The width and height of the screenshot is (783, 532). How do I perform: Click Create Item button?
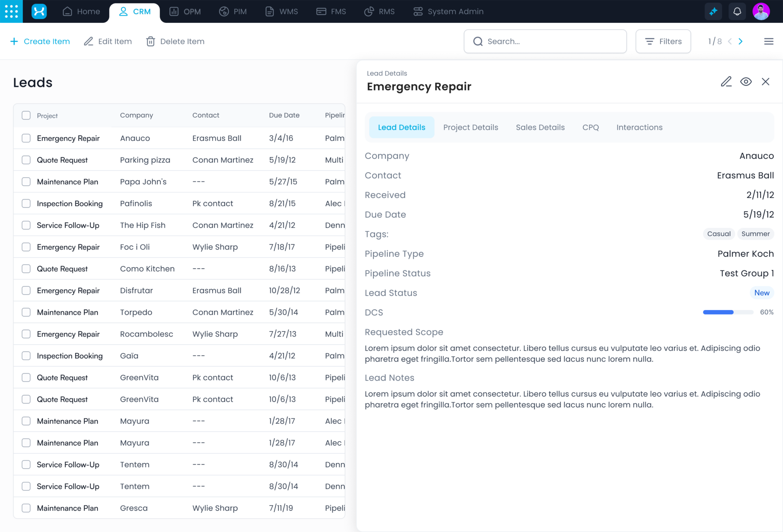click(x=40, y=41)
